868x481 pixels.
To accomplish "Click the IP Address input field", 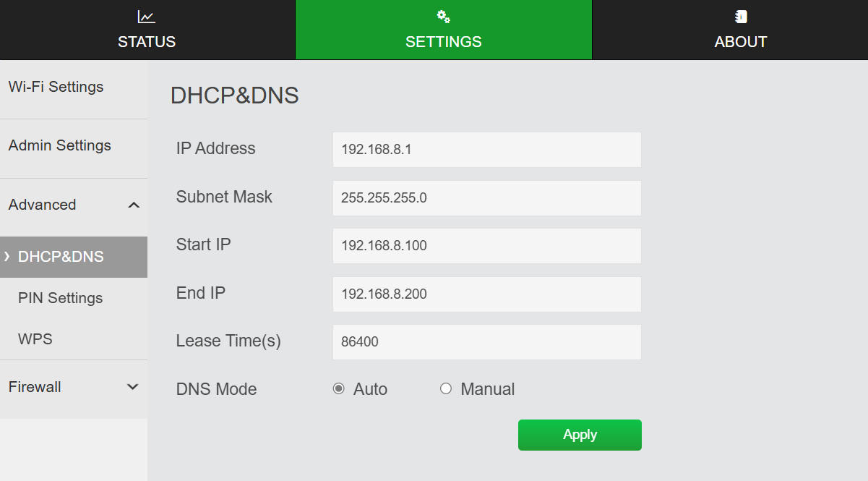I will 486,150.
